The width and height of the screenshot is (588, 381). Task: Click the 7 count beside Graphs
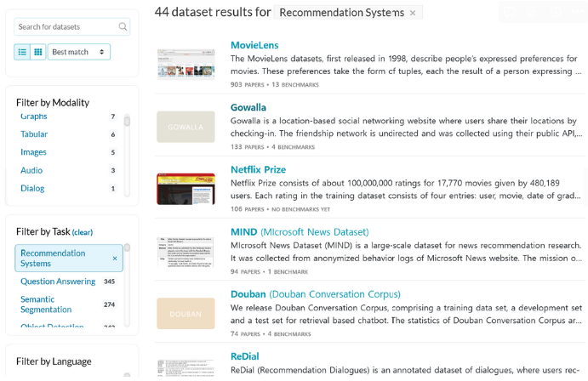(113, 117)
